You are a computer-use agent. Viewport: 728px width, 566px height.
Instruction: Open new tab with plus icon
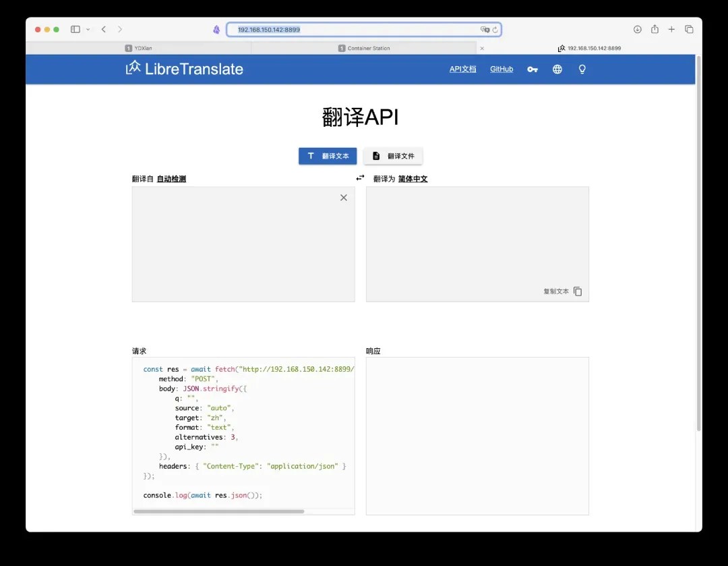tap(671, 30)
